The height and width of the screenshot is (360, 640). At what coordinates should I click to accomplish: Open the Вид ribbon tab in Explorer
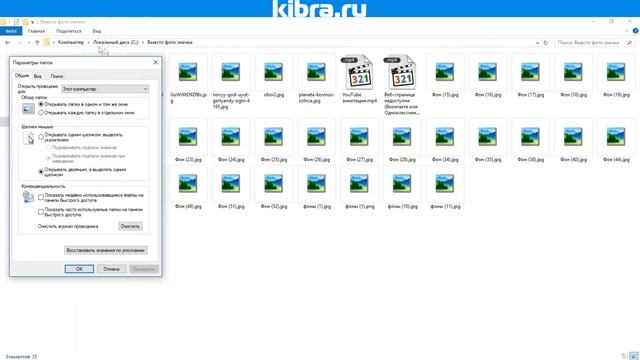coord(97,31)
